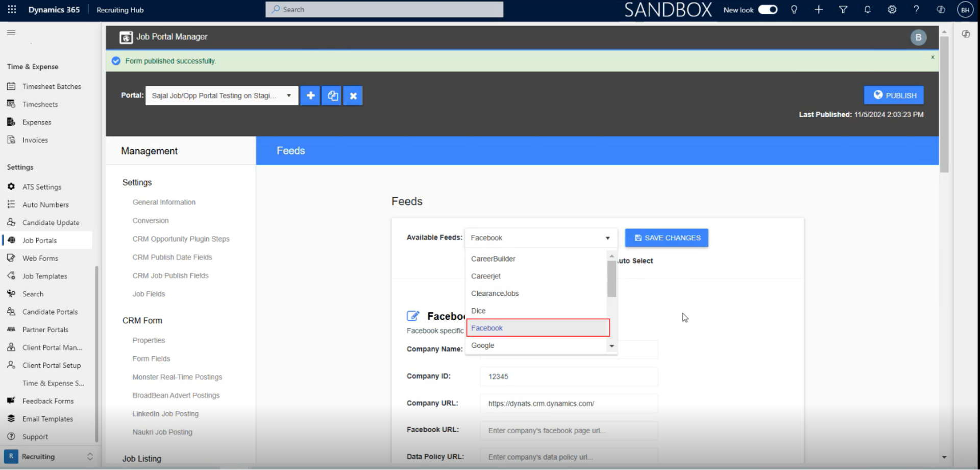Select Dice from feed list
This screenshot has height=470, width=980.
pyautogui.click(x=536, y=311)
